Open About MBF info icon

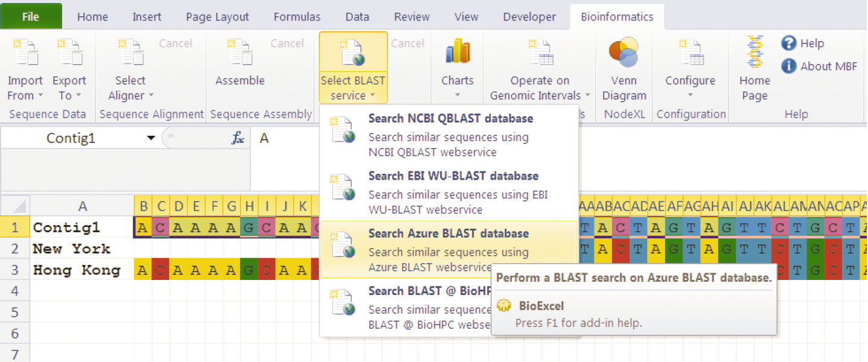(788, 66)
